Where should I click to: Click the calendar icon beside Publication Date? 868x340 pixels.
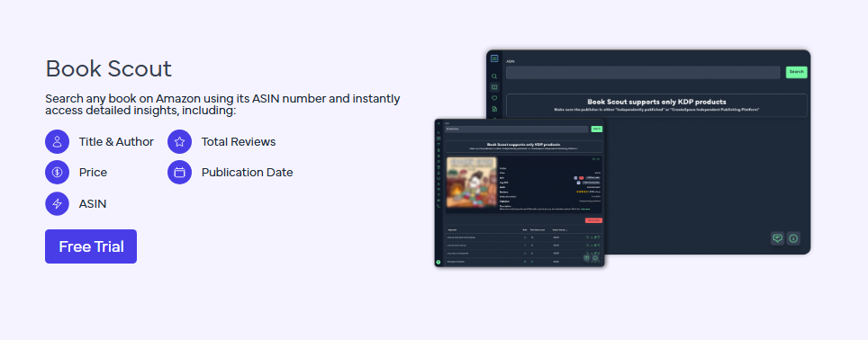click(179, 173)
